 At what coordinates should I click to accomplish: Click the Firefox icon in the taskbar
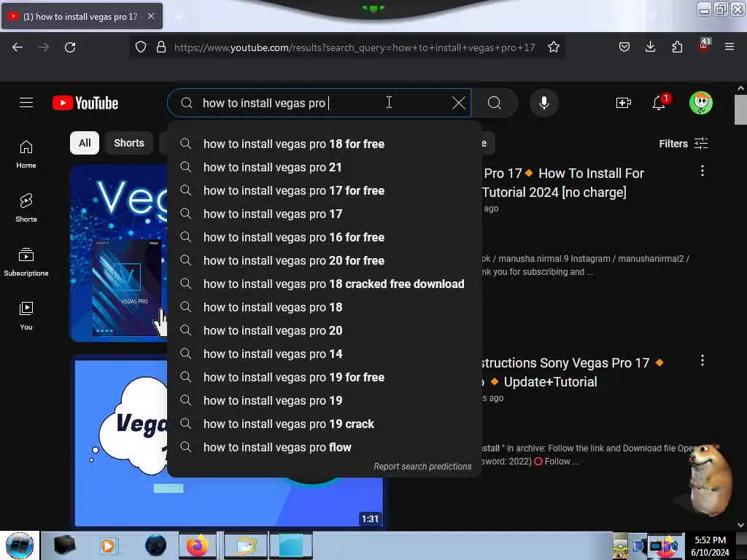pyautogui.click(x=197, y=545)
